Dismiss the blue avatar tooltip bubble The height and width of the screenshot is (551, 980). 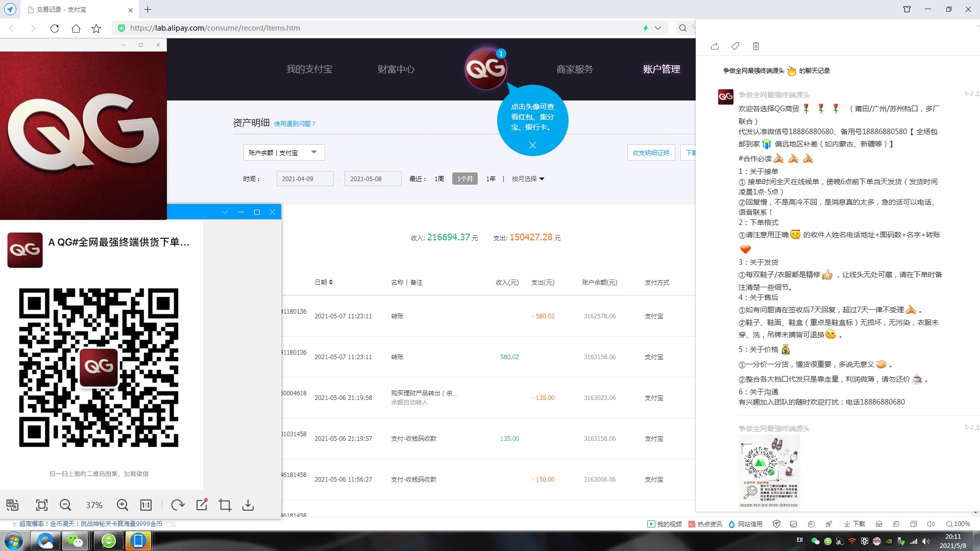(x=532, y=145)
